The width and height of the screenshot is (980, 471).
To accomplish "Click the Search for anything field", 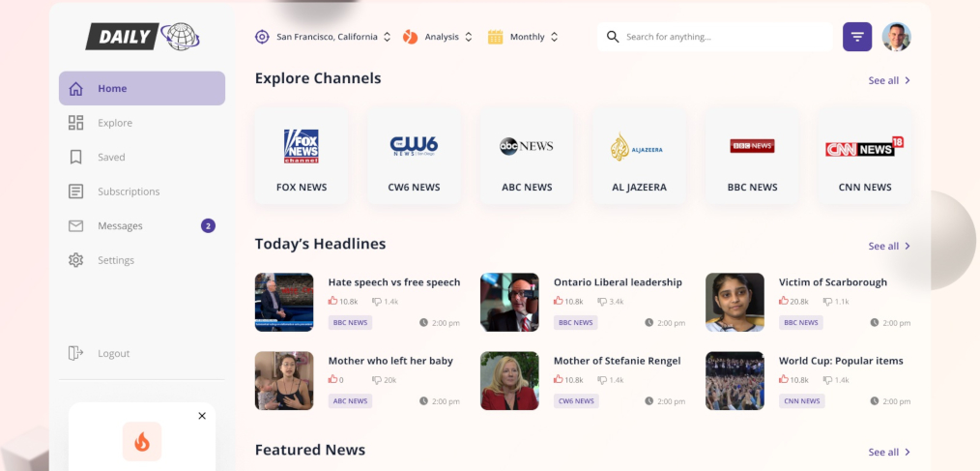I will pyautogui.click(x=715, y=37).
